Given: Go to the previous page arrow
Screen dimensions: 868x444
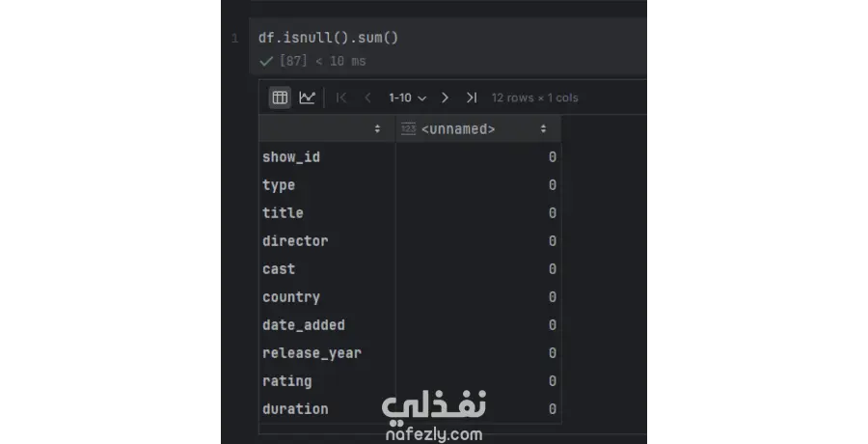Looking at the screenshot, I should (x=367, y=97).
